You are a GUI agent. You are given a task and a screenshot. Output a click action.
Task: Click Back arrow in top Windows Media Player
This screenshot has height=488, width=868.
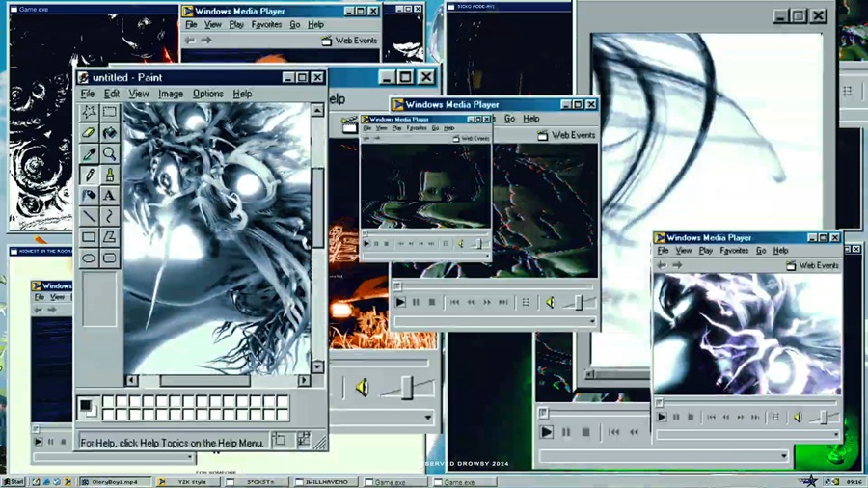click(x=190, y=40)
